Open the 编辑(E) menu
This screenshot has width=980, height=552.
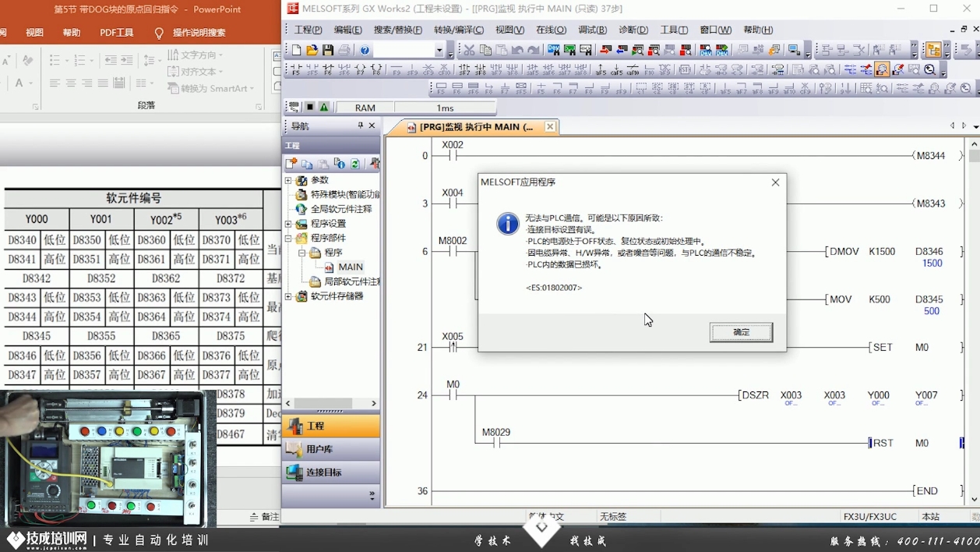(x=347, y=30)
